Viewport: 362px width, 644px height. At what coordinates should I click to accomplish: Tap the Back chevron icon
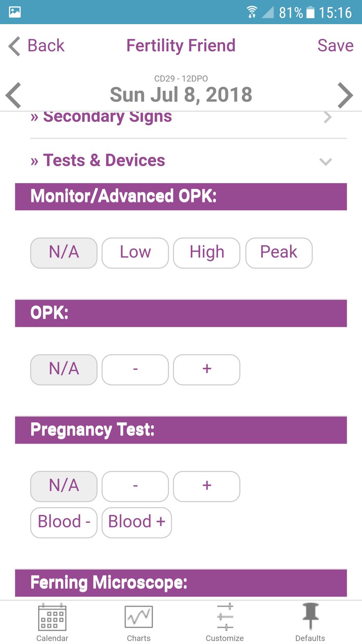[x=14, y=46]
